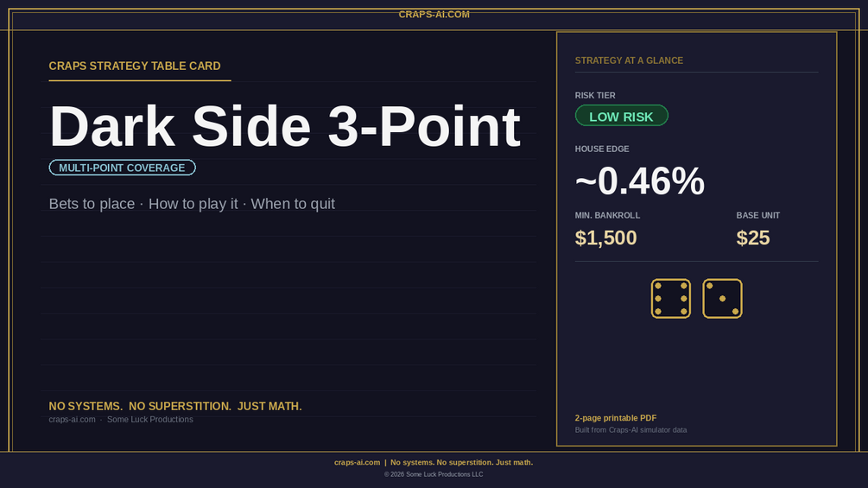
Task: Click the six-pip die icon
Action: (670, 298)
